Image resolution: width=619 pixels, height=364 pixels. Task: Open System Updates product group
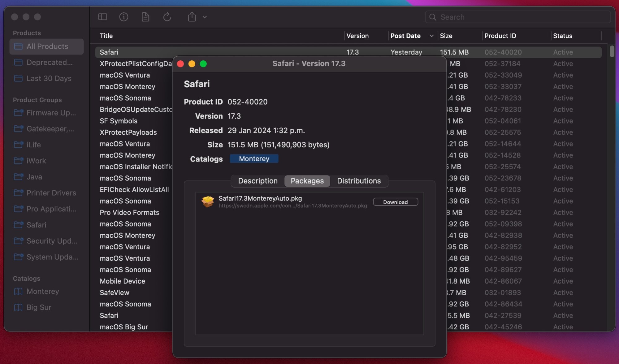coord(47,257)
